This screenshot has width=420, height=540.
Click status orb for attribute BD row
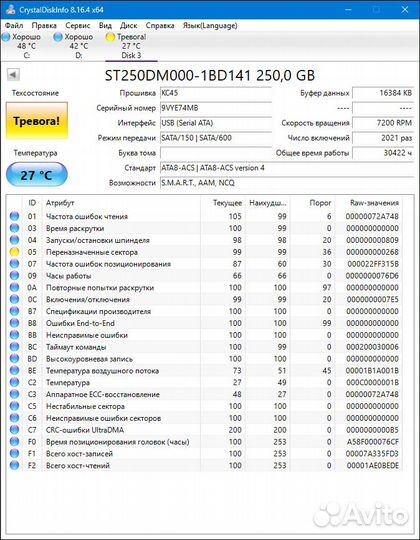click(14, 359)
